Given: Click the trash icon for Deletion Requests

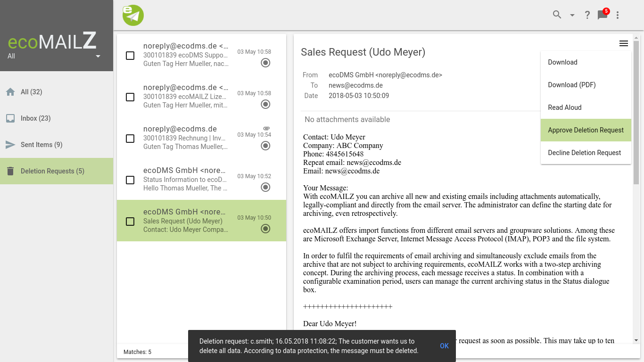Looking at the screenshot, I should [x=10, y=171].
